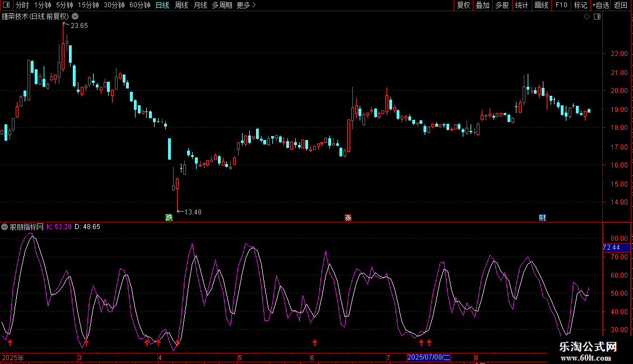Image resolution: width=633 pixels, height=364 pixels.
Task: Switch to 月线 monthly chart
Action: (x=200, y=5)
